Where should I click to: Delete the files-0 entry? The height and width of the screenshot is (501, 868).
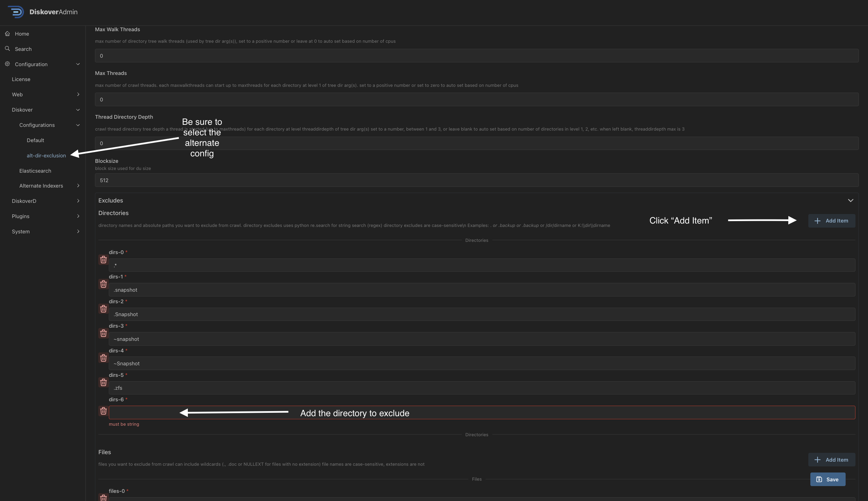point(103,498)
